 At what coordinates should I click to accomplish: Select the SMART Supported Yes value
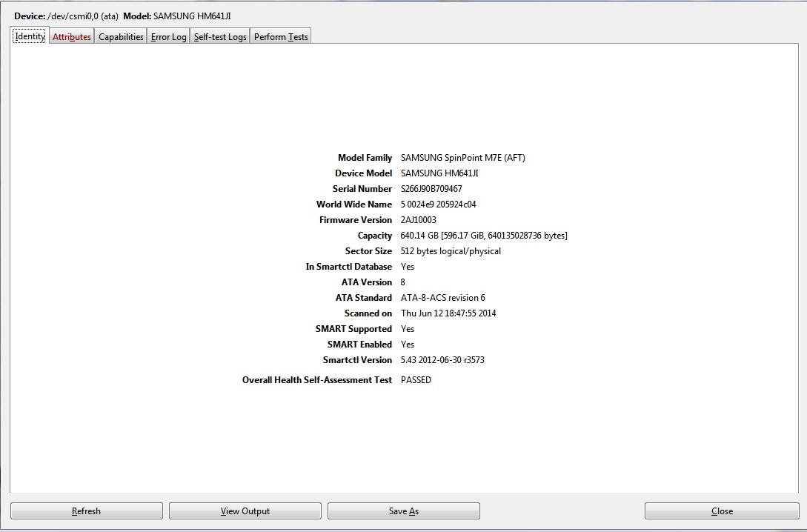click(x=407, y=329)
